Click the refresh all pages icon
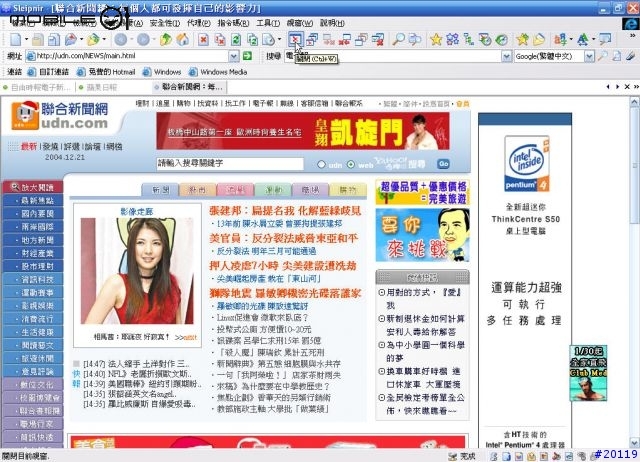Screen dimensions: 640x462 coord(253,40)
